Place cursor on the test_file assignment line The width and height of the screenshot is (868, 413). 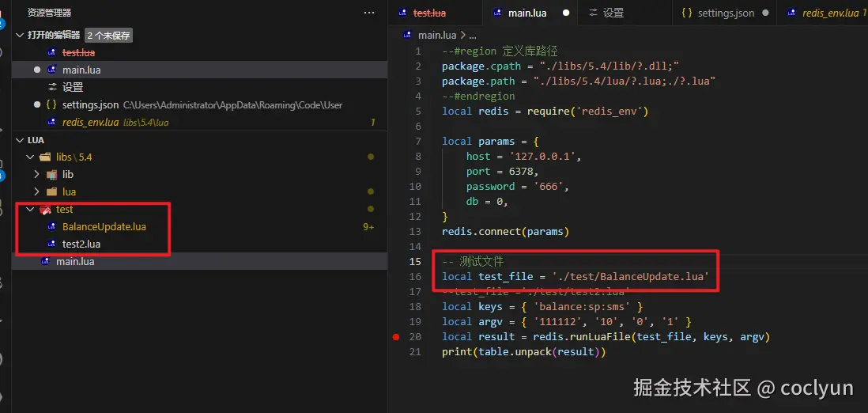click(x=576, y=276)
